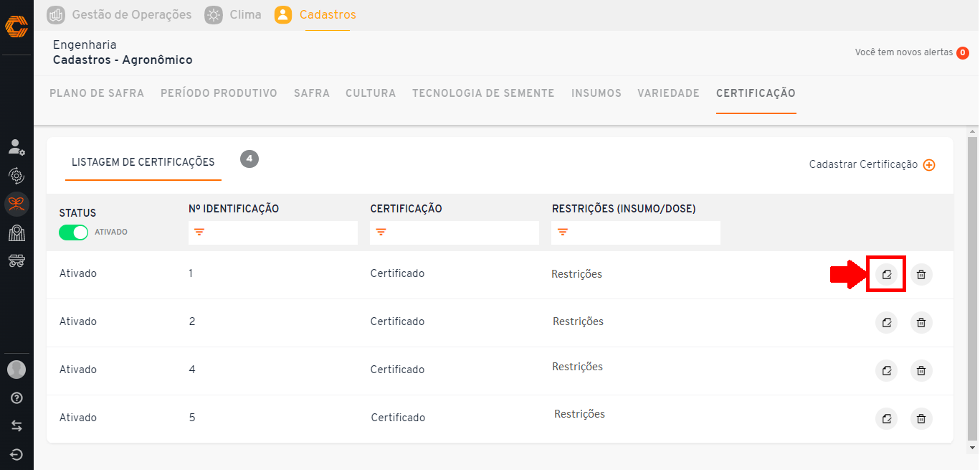Click Restrições in row number 5
This screenshot has height=470, width=980.
(579, 414)
